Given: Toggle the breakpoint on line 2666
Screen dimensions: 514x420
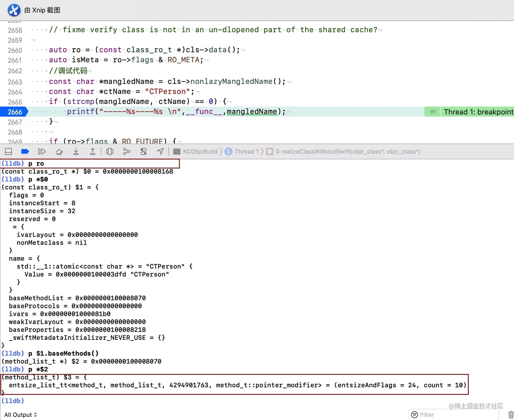Looking at the screenshot, I should click(x=14, y=111).
